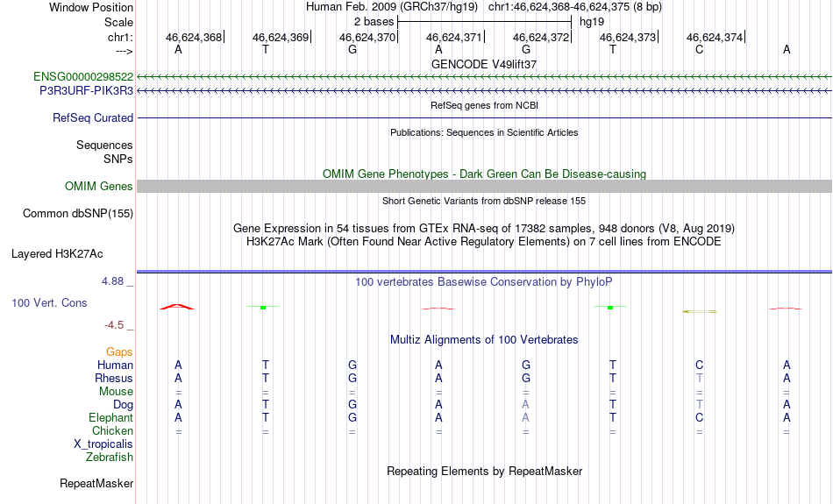Click the -4.5 PhyloP lower limit value
This screenshot has height=504, width=833.
click(x=114, y=325)
